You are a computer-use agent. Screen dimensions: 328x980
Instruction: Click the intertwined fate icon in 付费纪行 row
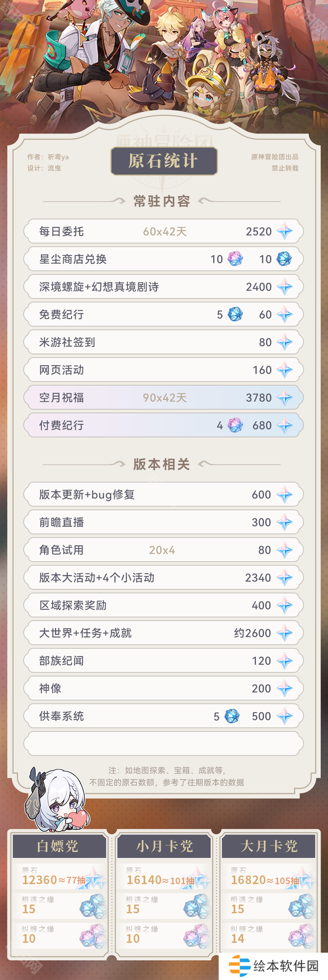click(235, 425)
